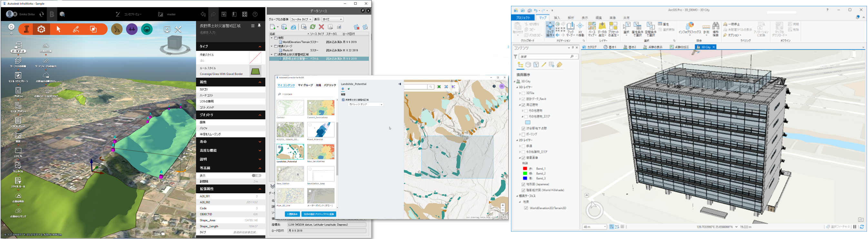Click the InfraWorks home icon

tap(12, 27)
